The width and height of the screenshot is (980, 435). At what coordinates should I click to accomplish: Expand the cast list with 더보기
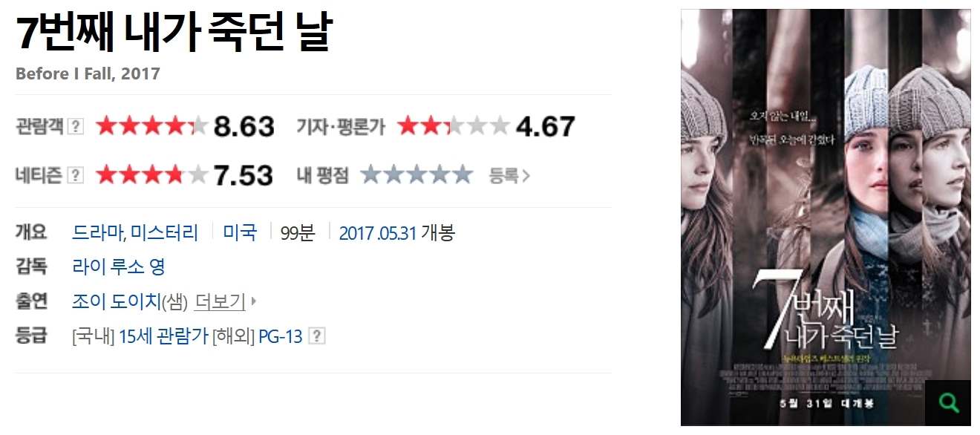click(220, 301)
